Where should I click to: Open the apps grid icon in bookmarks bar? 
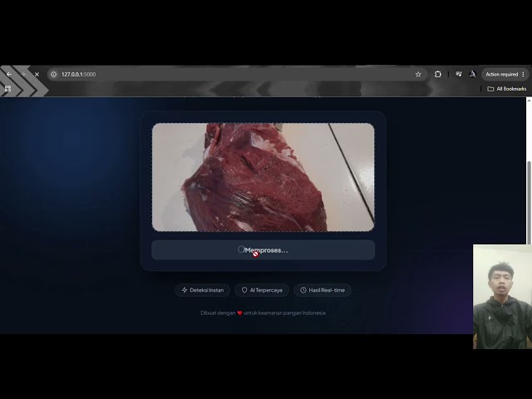[x=7, y=89]
